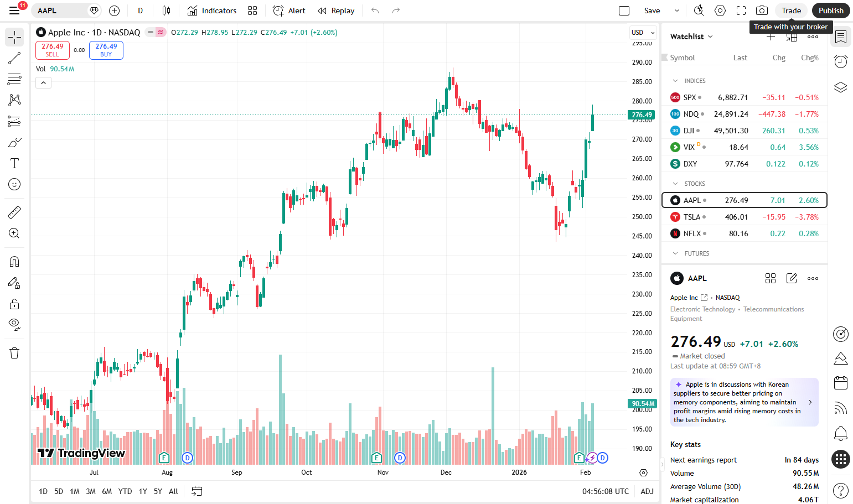Viewport: 853px width, 504px height.
Task: Take a chart snapshot with camera icon
Action: point(762,11)
